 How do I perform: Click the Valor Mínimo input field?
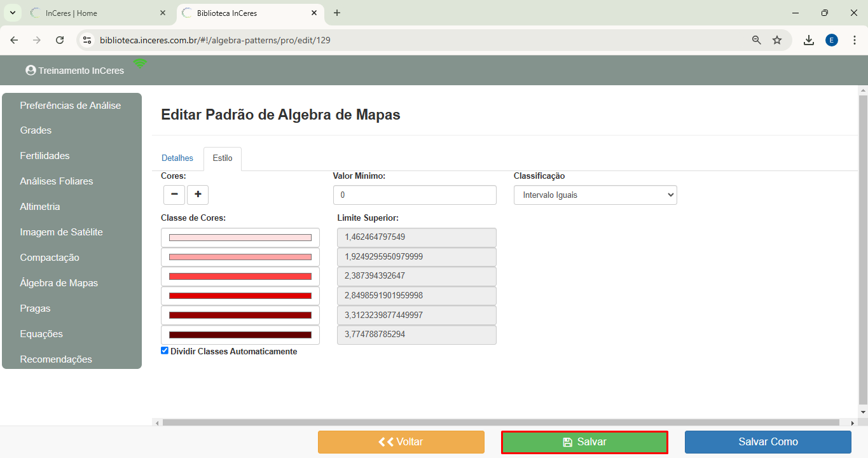[415, 195]
